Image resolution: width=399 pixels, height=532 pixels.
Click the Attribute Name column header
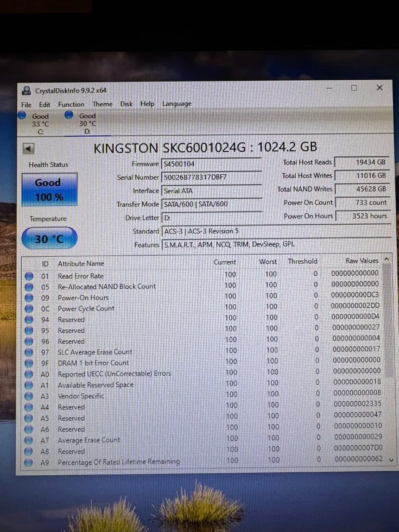click(81, 263)
